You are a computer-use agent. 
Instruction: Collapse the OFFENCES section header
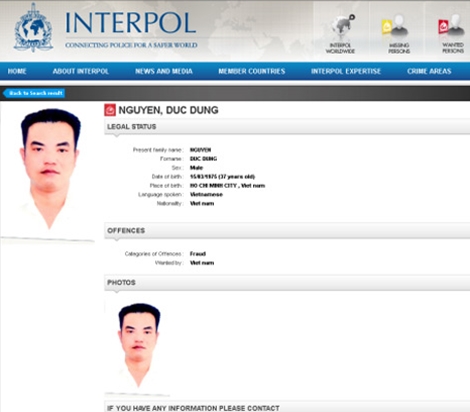287,231
